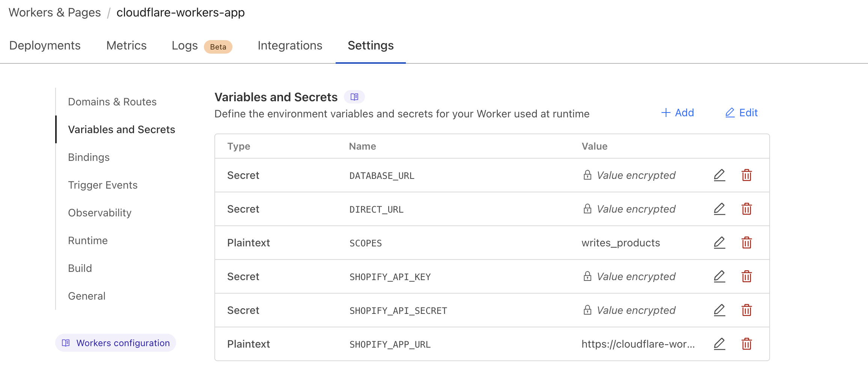Edit the SHOPIFY_APP_URL pencil icon
The width and height of the screenshot is (868, 372).
pyautogui.click(x=719, y=344)
